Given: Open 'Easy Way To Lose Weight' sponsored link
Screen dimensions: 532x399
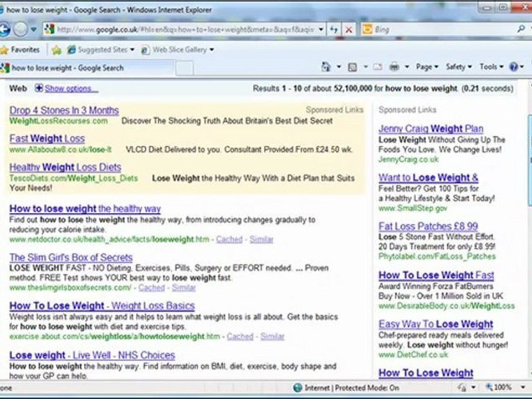Looking at the screenshot, I should pyautogui.click(x=436, y=324).
